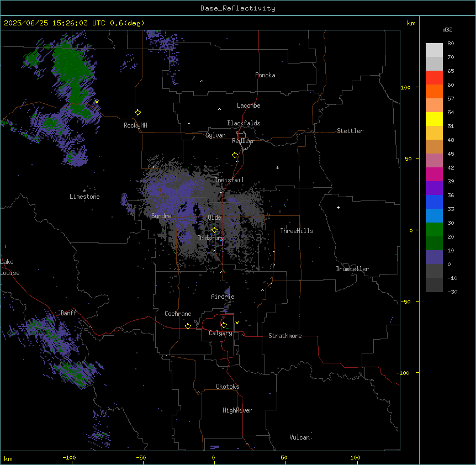The image size is (476, 465).
Task: Click the Didsbury city label
Action: pyautogui.click(x=211, y=238)
